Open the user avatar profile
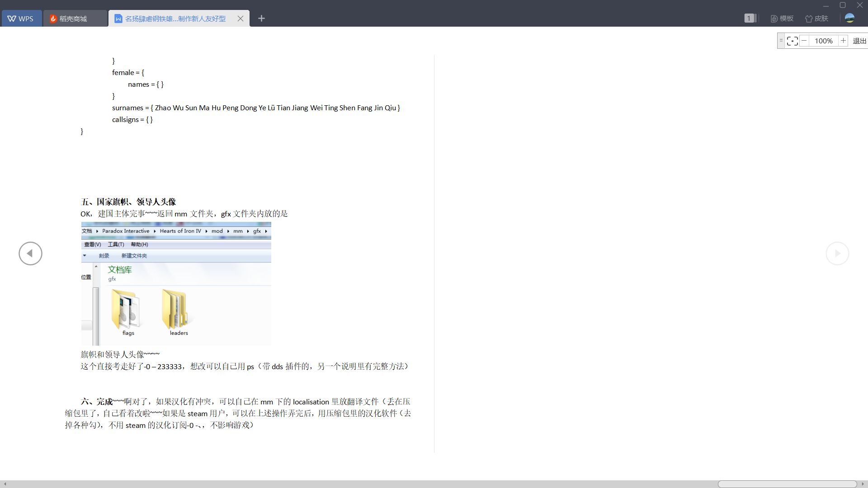The height and width of the screenshot is (488, 868). pos(849,18)
